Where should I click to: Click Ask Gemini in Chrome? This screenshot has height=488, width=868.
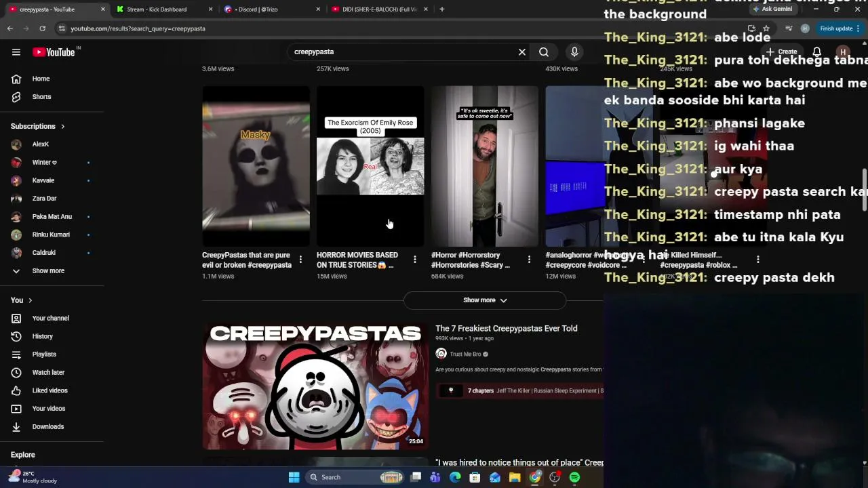point(772,9)
